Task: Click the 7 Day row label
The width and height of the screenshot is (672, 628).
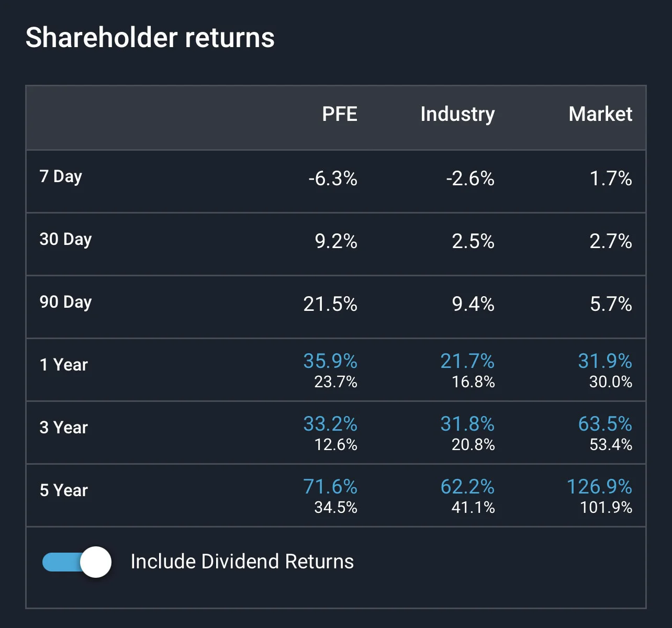Action: pyautogui.click(x=61, y=177)
